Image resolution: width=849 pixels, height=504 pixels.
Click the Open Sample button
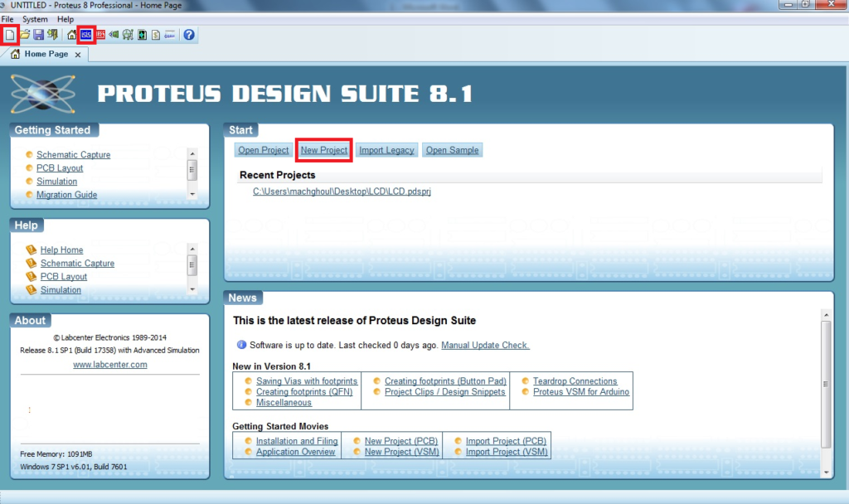click(452, 150)
